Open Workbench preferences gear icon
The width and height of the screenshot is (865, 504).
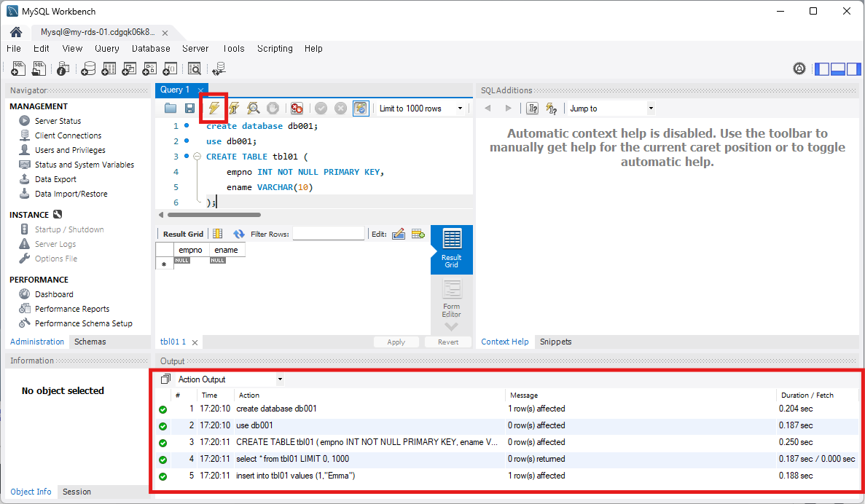pyautogui.click(x=799, y=68)
